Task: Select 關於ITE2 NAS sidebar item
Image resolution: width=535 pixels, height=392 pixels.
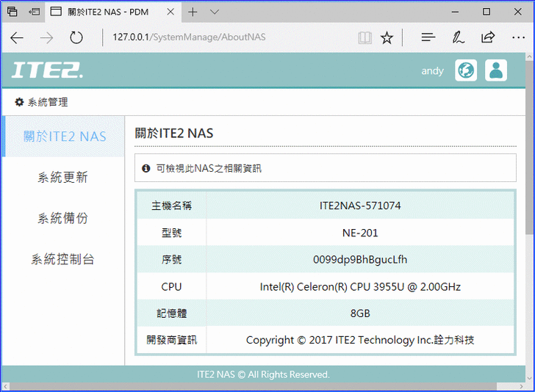Action: coord(65,137)
